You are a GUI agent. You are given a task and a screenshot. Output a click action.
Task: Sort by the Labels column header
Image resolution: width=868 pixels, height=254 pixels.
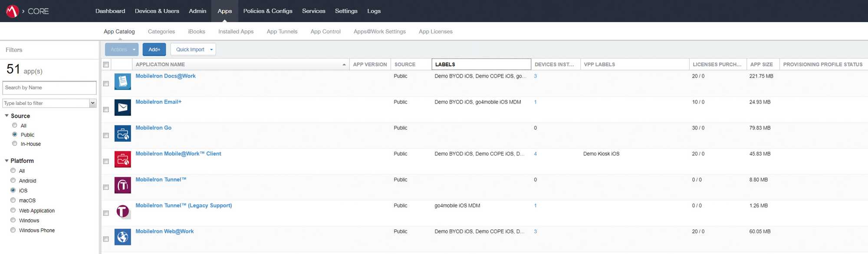[481, 65]
